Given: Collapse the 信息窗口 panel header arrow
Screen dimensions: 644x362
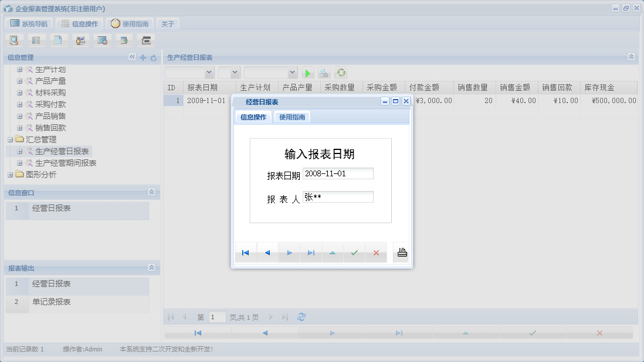Looking at the screenshot, I should point(151,192).
